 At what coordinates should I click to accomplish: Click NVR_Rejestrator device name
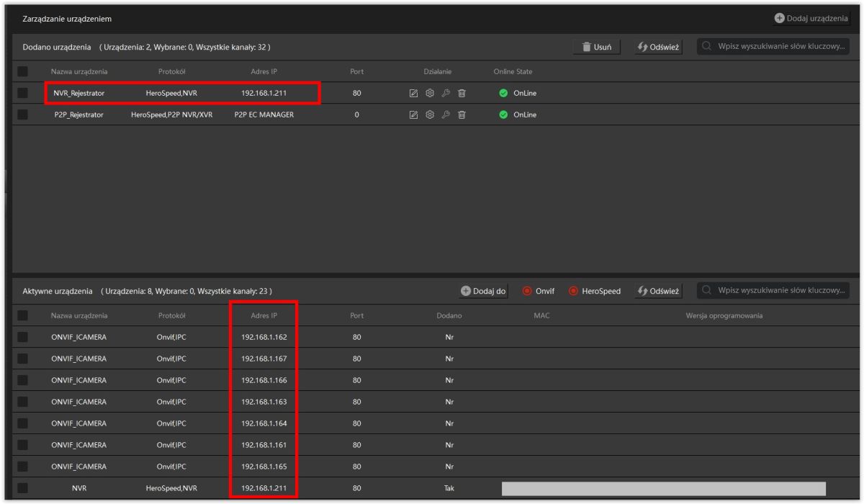pyautogui.click(x=79, y=93)
